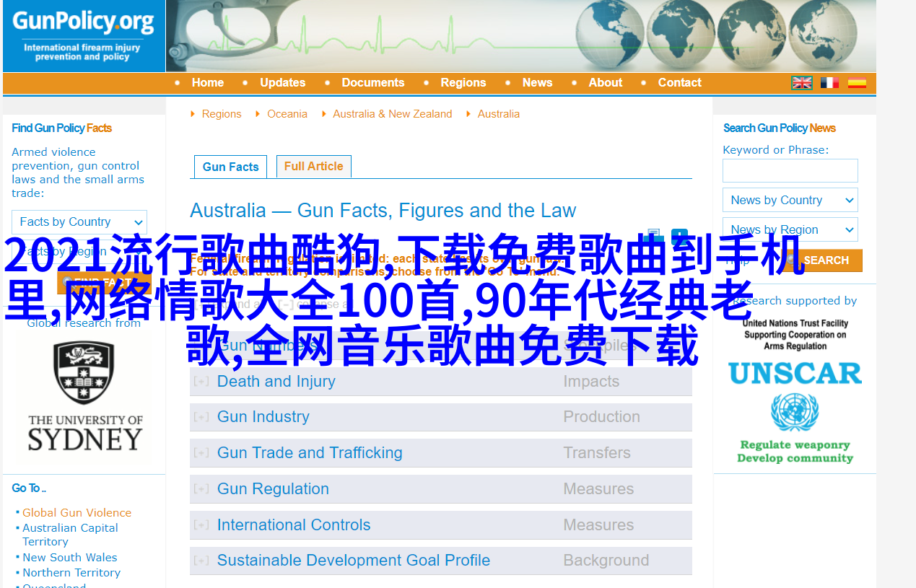
Task: Switch site language using the French flag
Action: coord(829,83)
